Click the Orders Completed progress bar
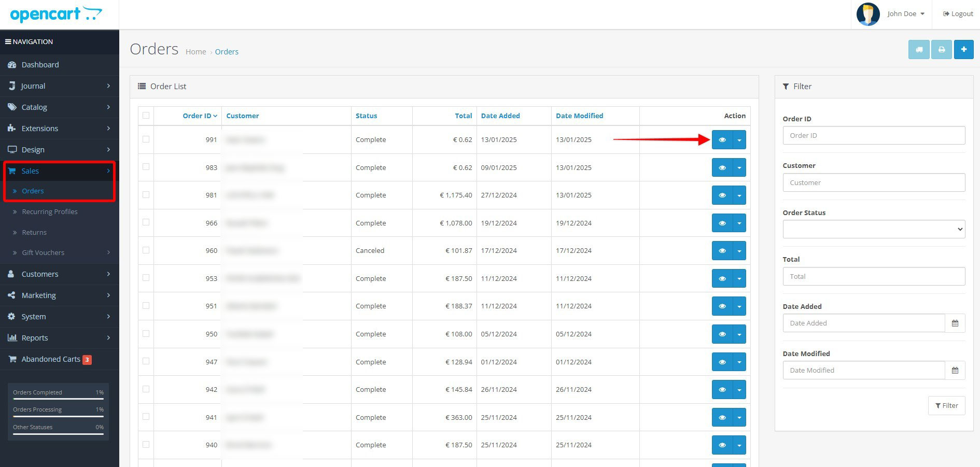The height and width of the screenshot is (467, 980). [x=58, y=399]
